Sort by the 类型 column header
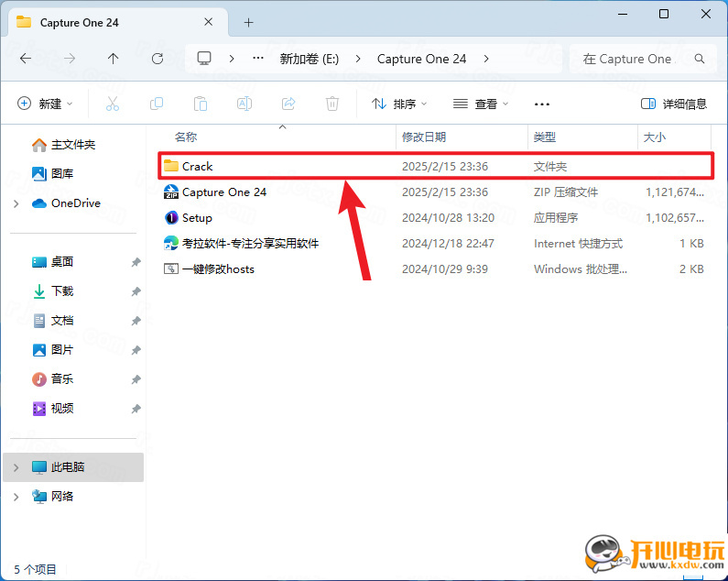 point(544,137)
